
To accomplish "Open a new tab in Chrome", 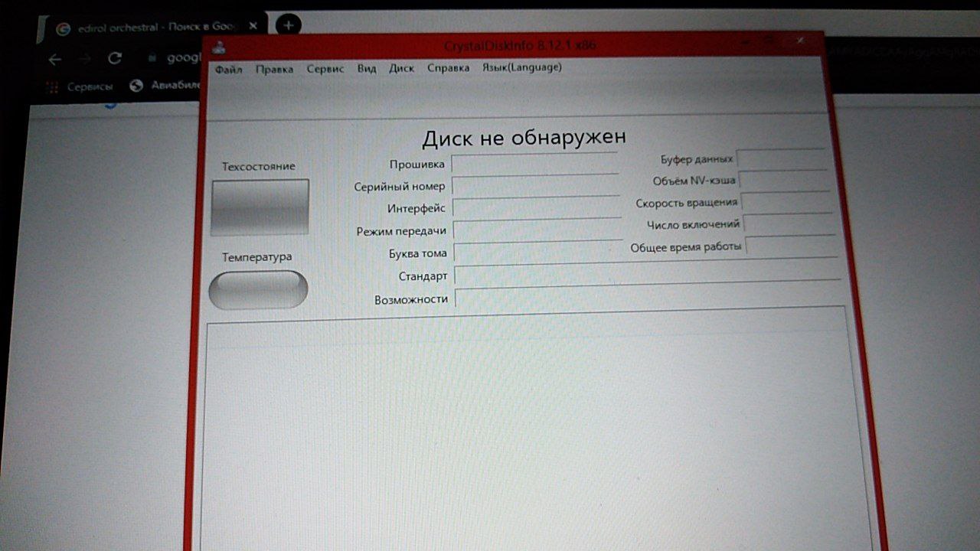I will point(288,25).
